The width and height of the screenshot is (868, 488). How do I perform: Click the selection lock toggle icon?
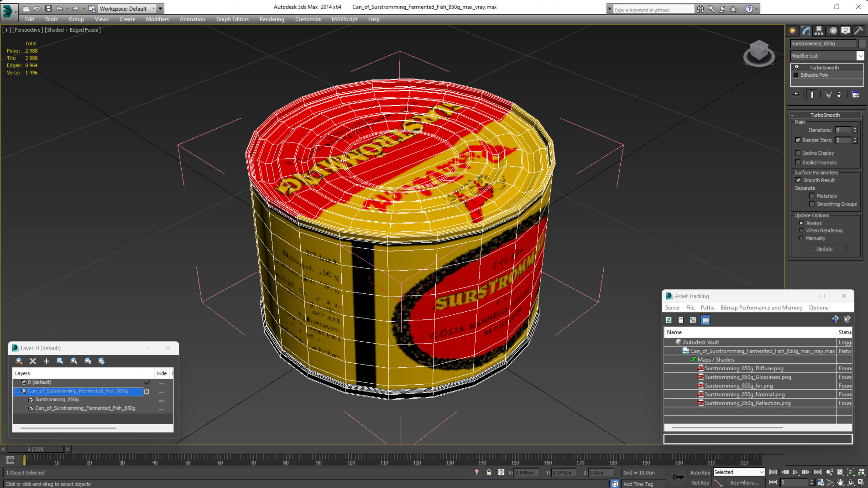point(489,472)
